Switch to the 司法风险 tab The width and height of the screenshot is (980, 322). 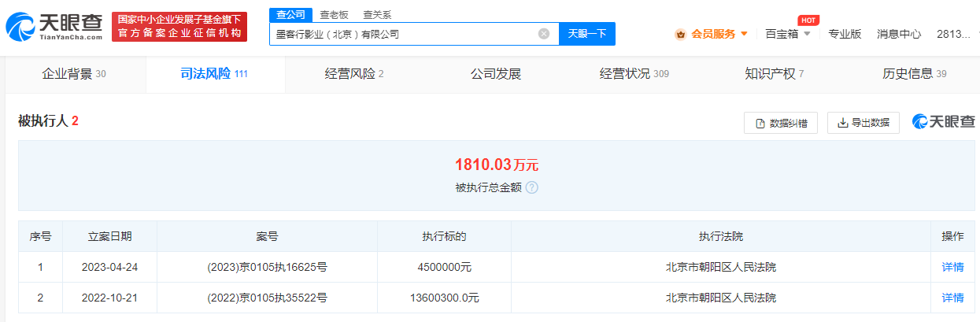[x=215, y=74]
